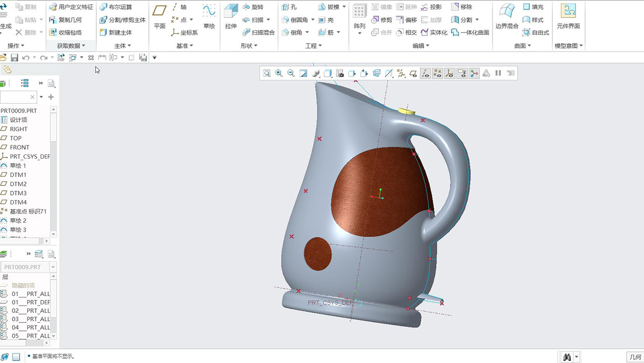Screen dimensions: 644x363
Task: Create a 坐标系 coordinate system
Action: tap(184, 33)
